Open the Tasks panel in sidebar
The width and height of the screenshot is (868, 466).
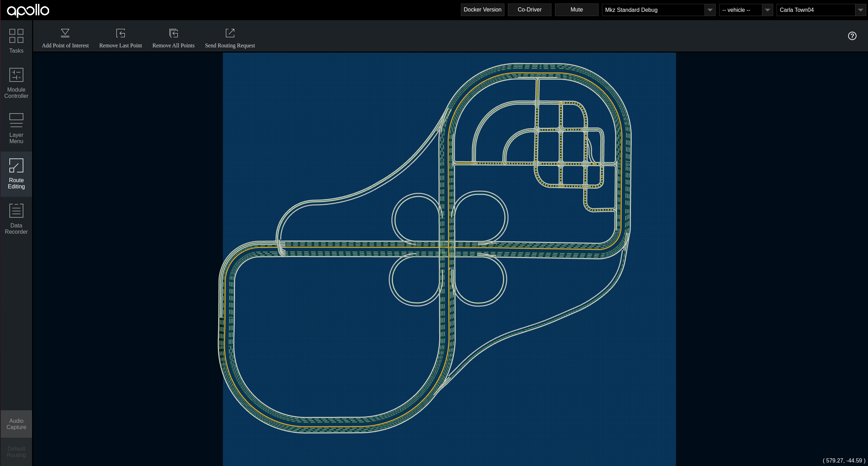[16, 41]
